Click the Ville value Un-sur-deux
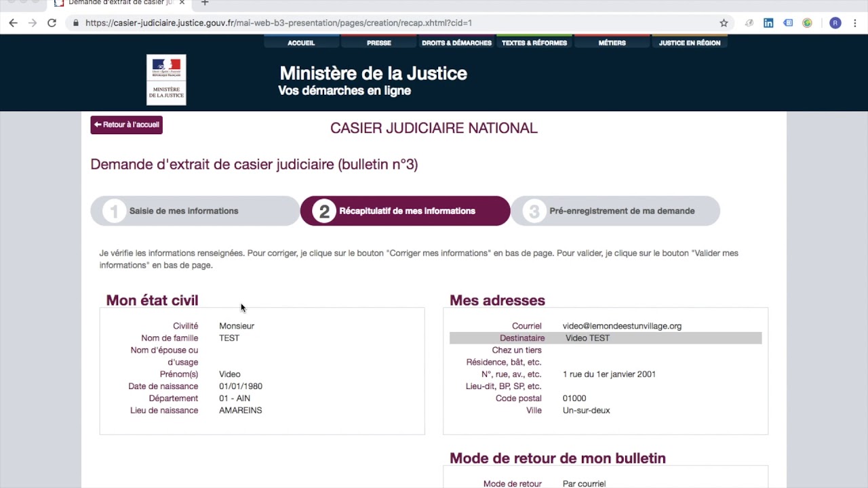Viewport: 868px width, 488px height. [587, 411]
